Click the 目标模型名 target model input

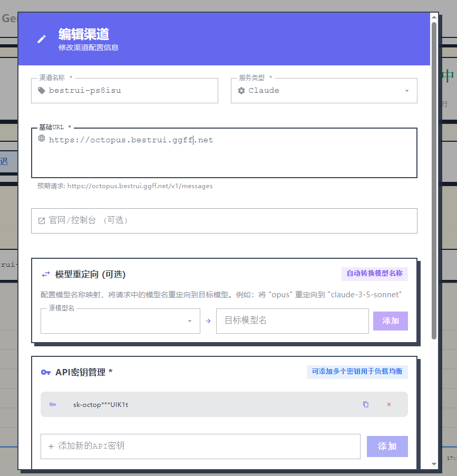293,321
